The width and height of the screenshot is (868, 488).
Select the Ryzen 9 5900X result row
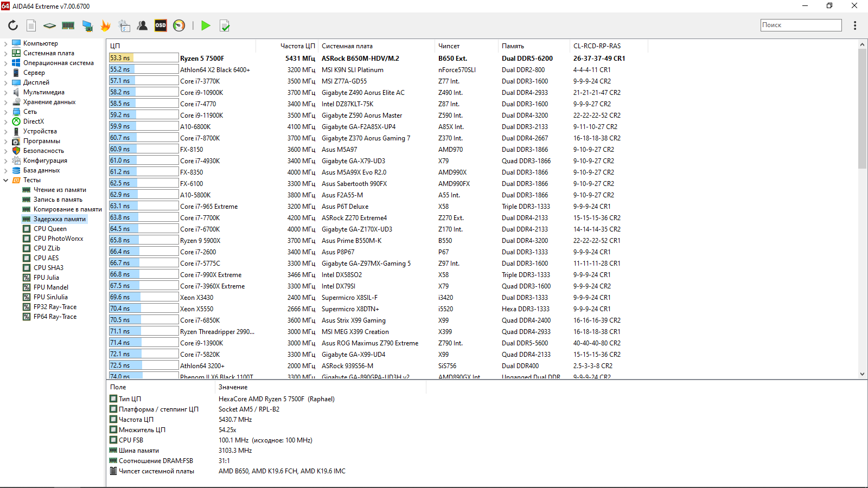(x=483, y=240)
